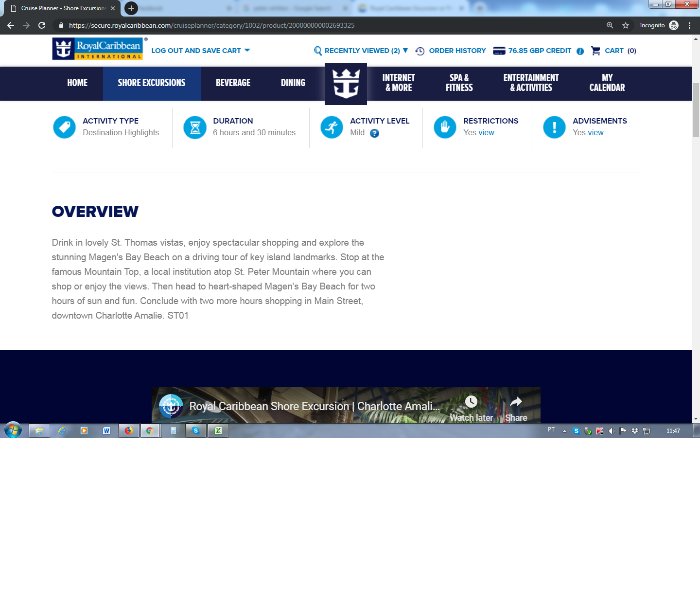Viewport: 700px width, 593px height.
Task: Click the video channel avatar icon
Action: pos(171,406)
